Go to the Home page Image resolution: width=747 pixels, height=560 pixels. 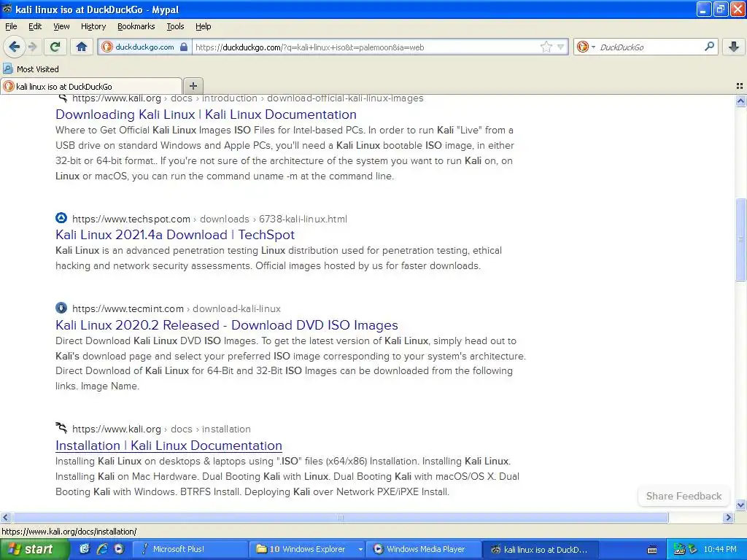pyautogui.click(x=82, y=47)
